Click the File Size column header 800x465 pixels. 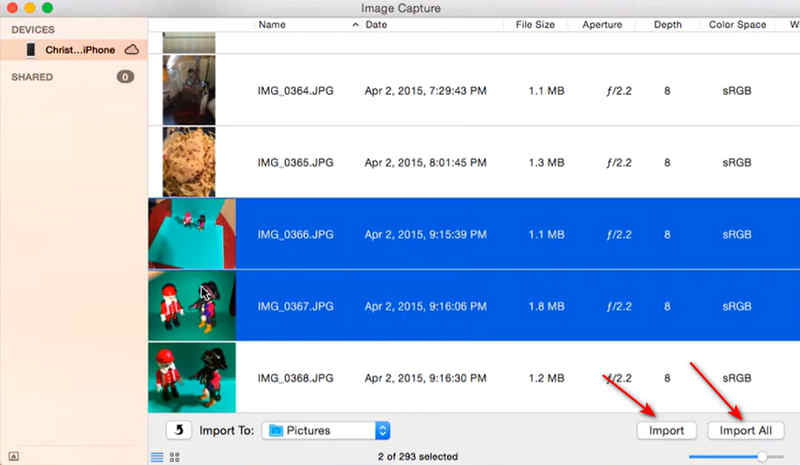pos(535,25)
